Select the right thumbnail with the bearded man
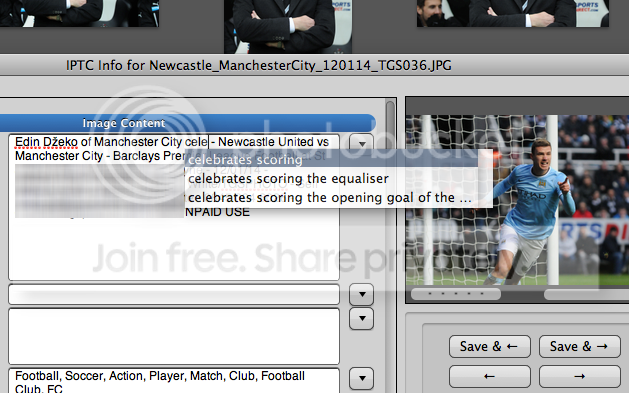 [x=513, y=14]
